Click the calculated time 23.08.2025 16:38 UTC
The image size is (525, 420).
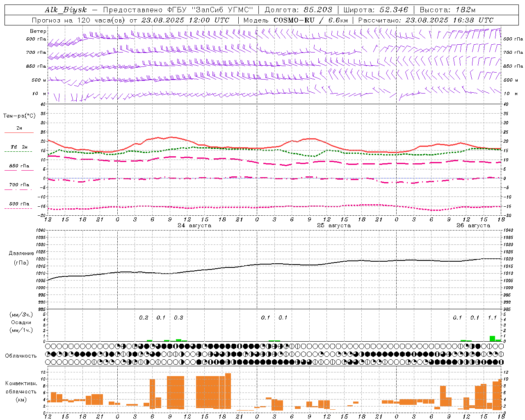(x=450, y=20)
